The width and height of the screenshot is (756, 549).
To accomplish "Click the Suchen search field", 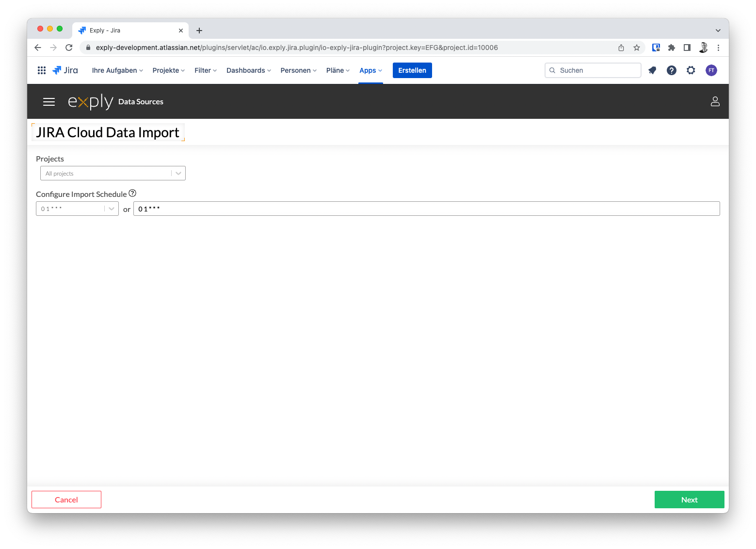I will click(x=593, y=70).
